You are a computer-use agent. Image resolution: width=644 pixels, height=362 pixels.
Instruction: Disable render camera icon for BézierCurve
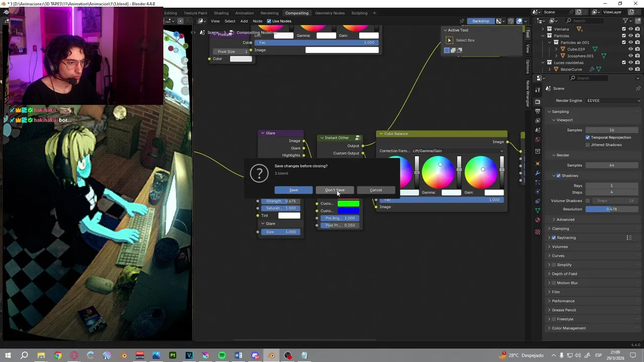pyautogui.click(x=637, y=69)
